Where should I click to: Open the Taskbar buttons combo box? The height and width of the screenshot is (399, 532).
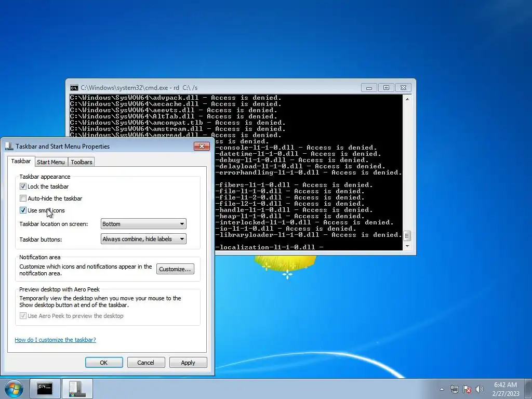point(143,239)
